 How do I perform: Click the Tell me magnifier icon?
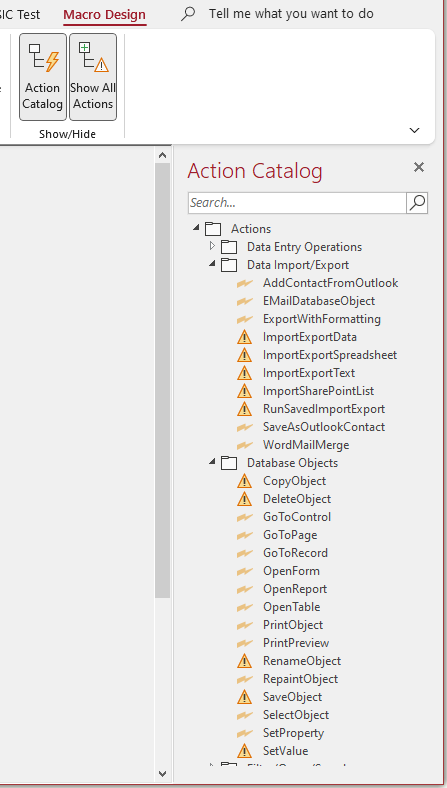click(188, 14)
